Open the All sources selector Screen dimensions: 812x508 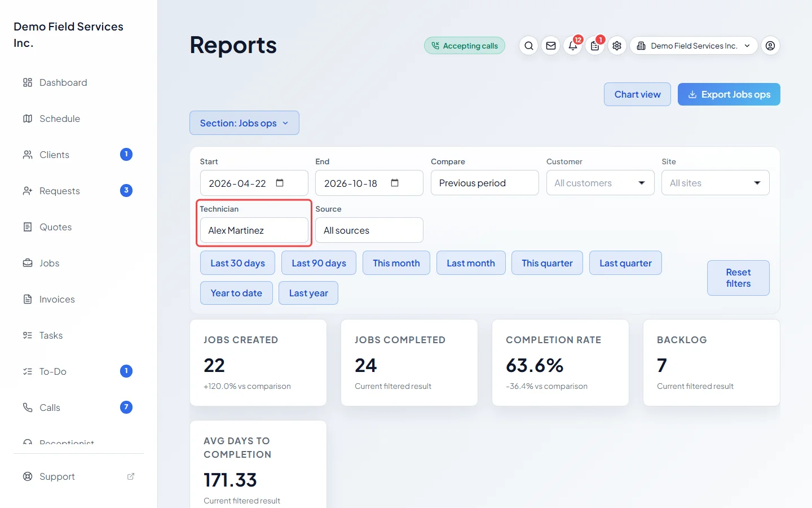pyautogui.click(x=369, y=230)
